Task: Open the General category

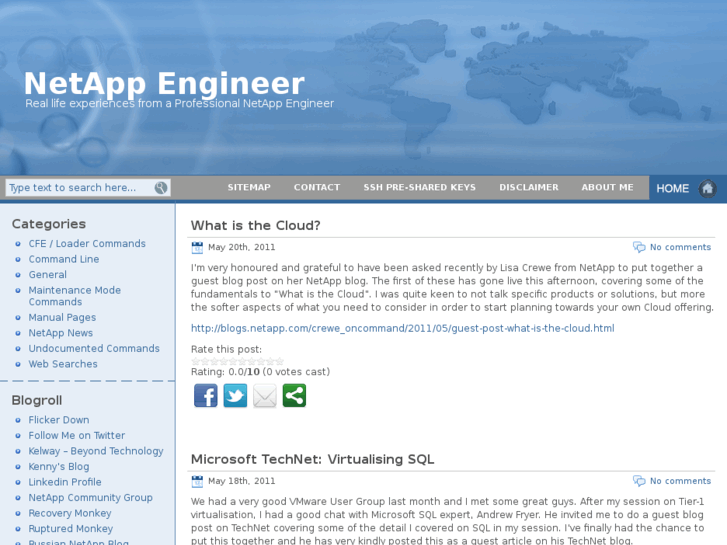Action: [x=48, y=275]
